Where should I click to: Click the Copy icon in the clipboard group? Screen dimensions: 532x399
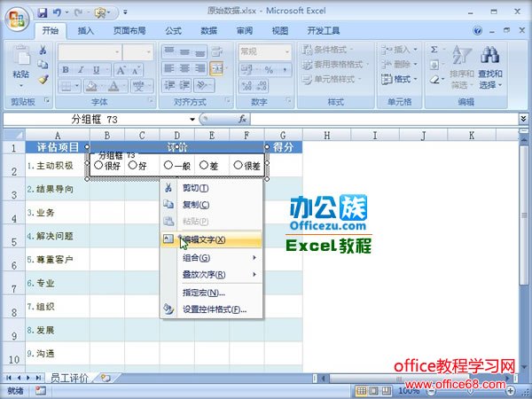click(x=43, y=64)
